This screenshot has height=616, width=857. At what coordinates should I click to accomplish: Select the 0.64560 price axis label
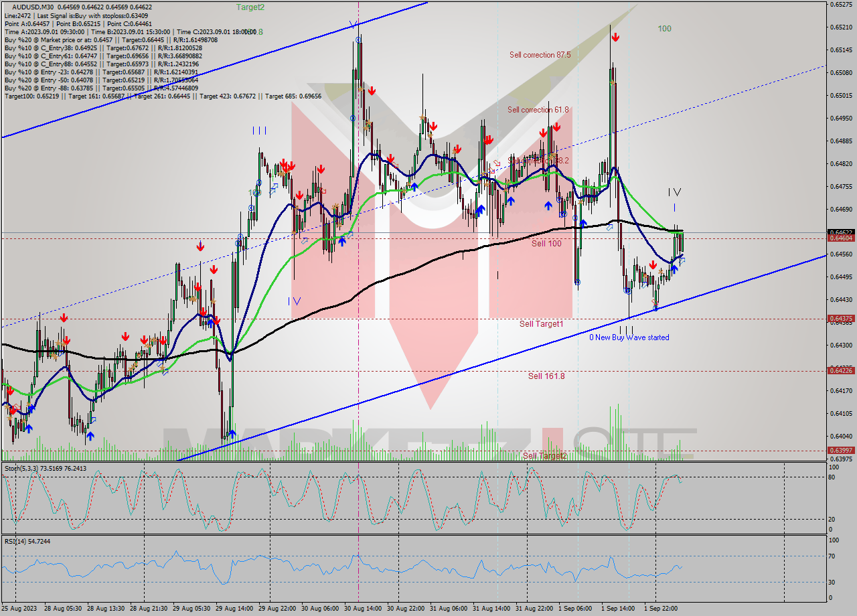click(841, 254)
